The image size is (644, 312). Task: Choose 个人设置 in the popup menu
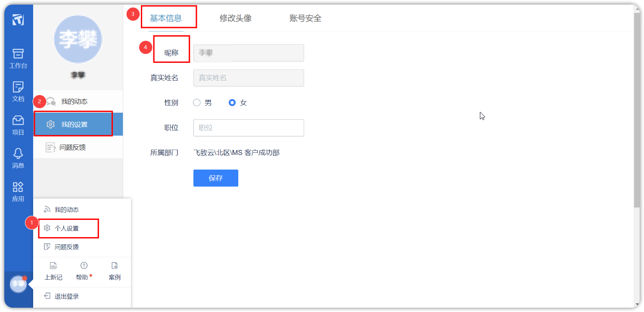82,229
